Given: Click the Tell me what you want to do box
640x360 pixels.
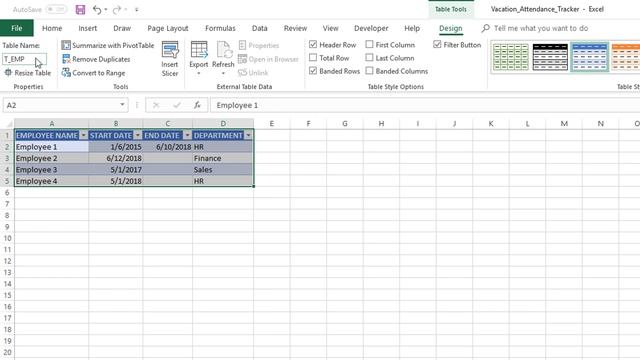Looking at the screenshot, I should [x=541, y=28].
